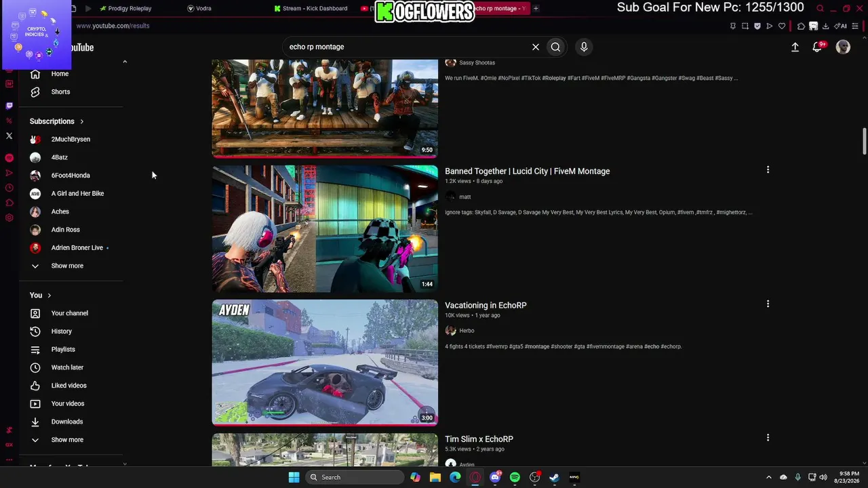The image size is (868, 488).
Task: Open the 4Batz subscription channel
Action: (60, 157)
